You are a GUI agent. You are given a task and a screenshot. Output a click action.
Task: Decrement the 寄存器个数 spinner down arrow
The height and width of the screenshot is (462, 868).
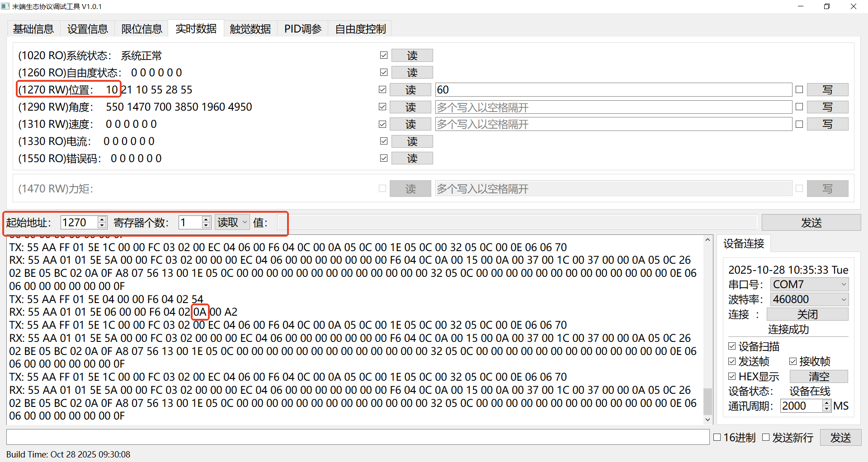point(206,225)
